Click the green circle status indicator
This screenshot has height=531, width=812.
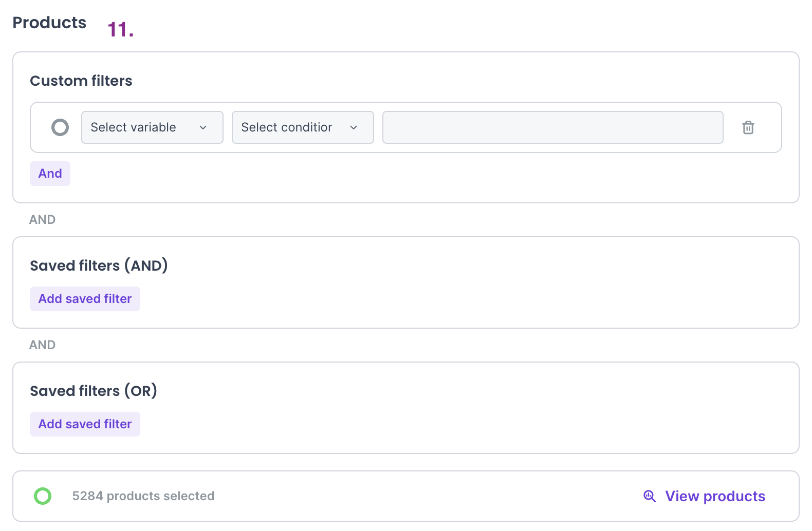coord(43,496)
